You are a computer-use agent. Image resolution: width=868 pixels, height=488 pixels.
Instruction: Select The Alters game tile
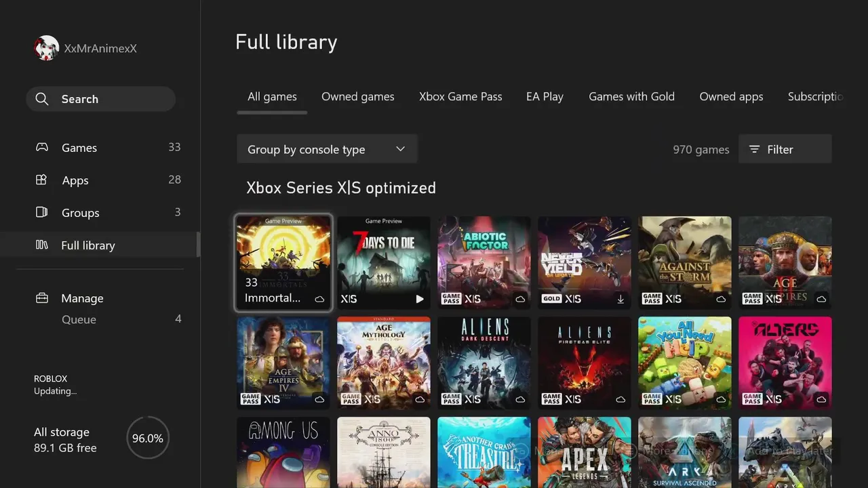click(x=785, y=363)
